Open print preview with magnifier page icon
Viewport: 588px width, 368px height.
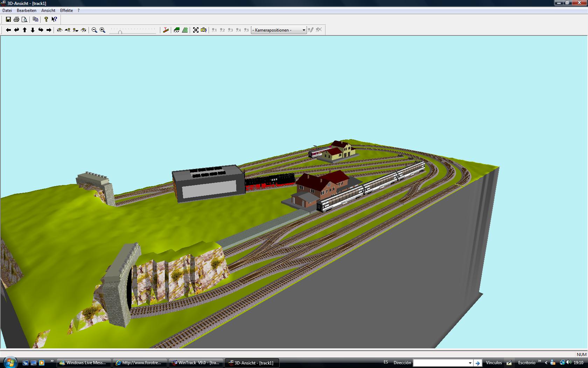coord(24,20)
